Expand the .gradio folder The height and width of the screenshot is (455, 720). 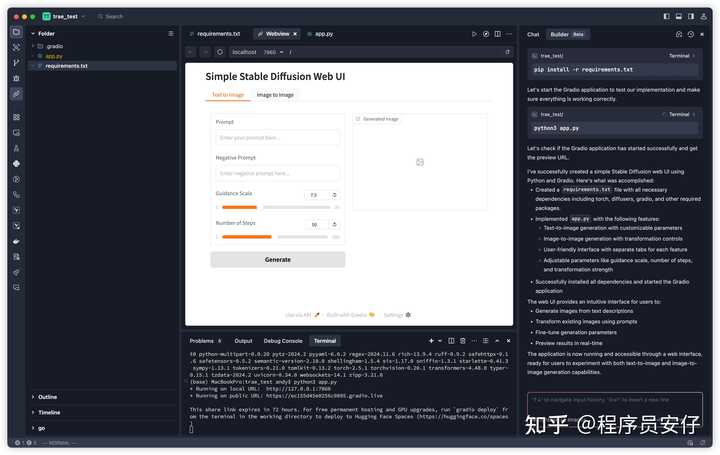[54, 46]
